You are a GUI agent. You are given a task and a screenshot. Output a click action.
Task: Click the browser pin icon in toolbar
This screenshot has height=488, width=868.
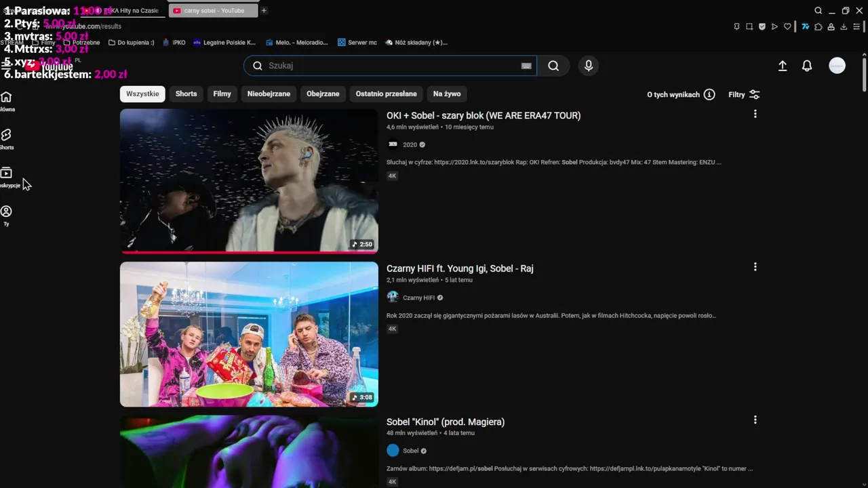click(x=736, y=26)
